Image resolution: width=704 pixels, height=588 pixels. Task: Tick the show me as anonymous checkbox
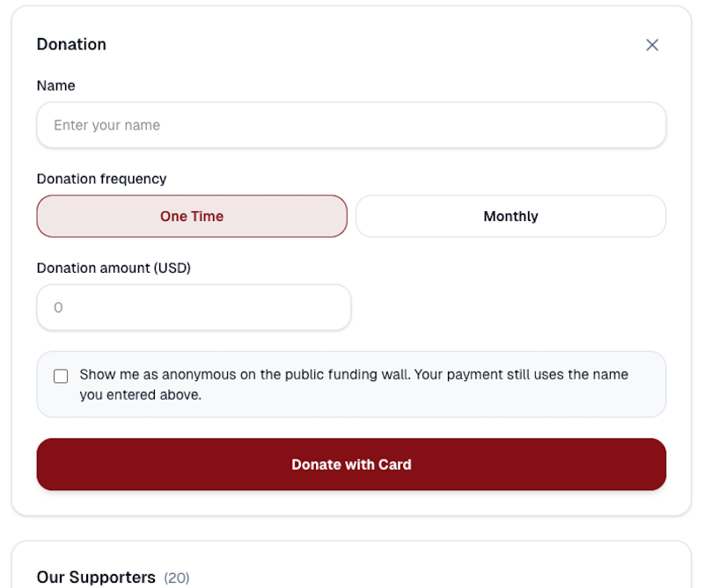pyautogui.click(x=61, y=376)
